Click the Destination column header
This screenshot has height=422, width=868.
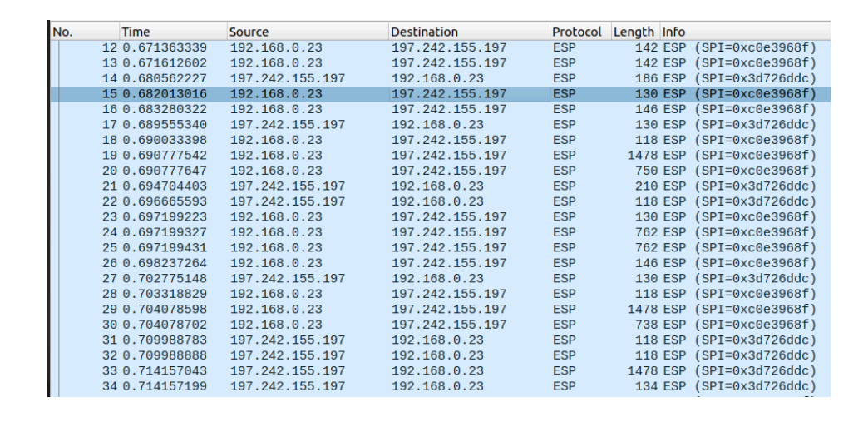coord(468,32)
